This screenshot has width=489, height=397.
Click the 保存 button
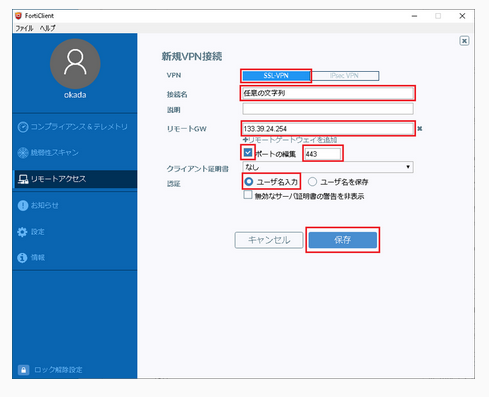point(343,240)
